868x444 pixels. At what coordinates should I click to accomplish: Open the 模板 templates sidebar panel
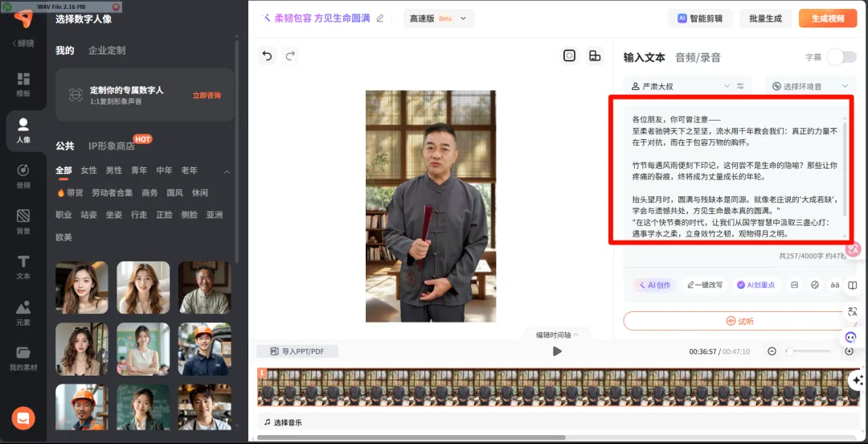point(23,84)
